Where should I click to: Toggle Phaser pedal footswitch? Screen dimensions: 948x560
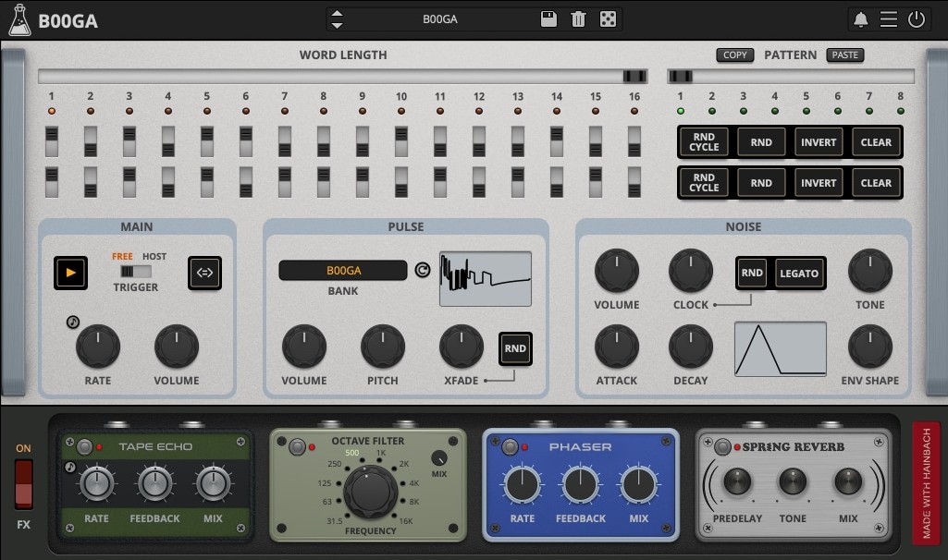pos(511,447)
